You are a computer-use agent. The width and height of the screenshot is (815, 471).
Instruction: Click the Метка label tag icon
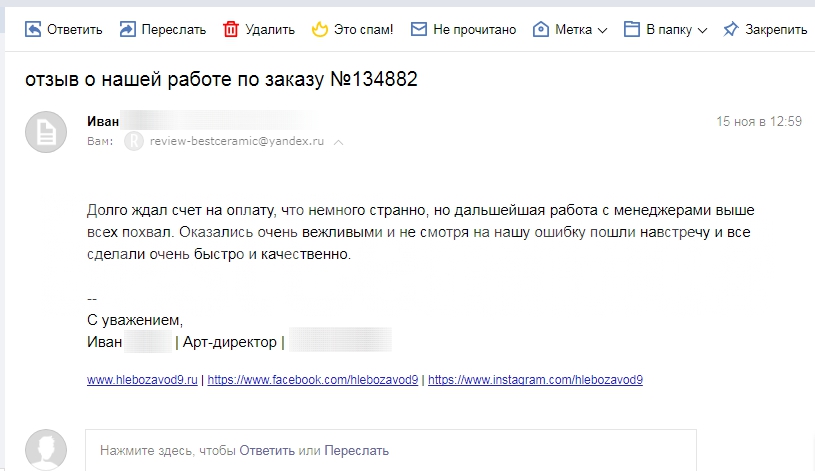coord(541,29)
